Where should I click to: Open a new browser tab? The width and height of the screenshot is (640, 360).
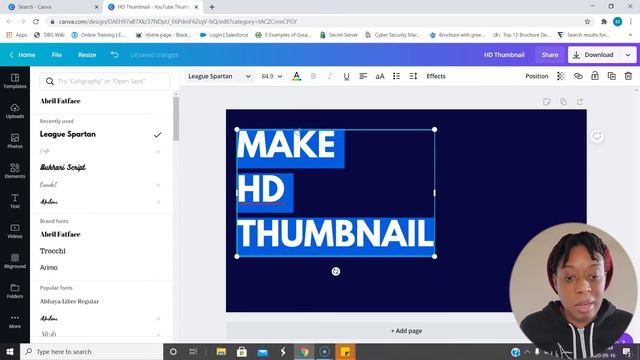click(x=212, y=7)
